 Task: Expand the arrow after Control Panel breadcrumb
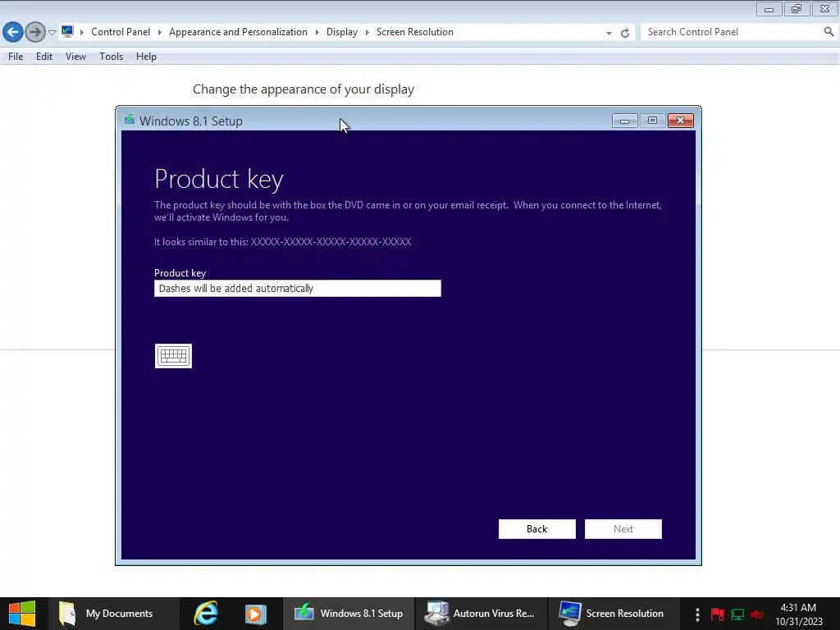160,32
